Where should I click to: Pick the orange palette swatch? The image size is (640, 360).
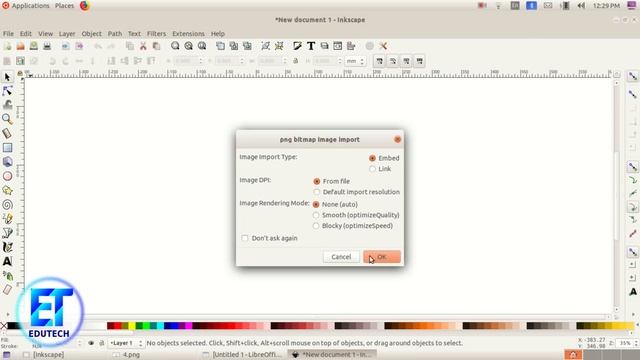click(x=423, y=326)
